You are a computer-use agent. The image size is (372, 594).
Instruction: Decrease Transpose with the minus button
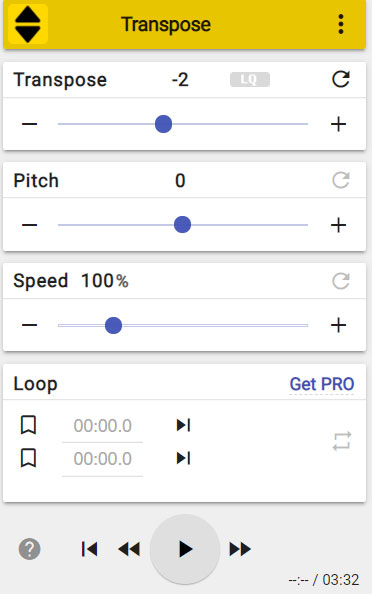30,124
